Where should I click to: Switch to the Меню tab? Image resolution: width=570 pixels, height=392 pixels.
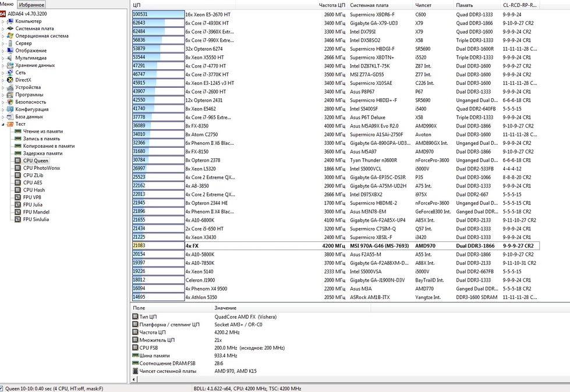[x=7, y=5]
